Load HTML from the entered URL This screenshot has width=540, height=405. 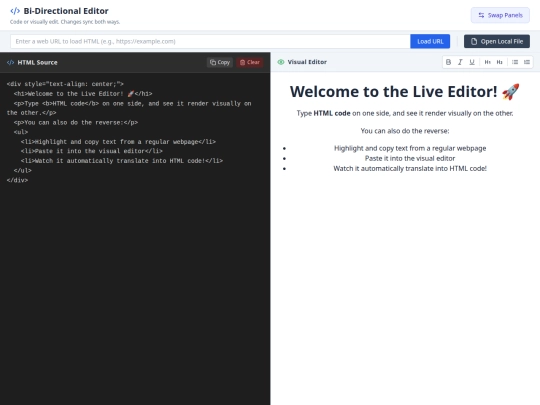coord(430,41)
